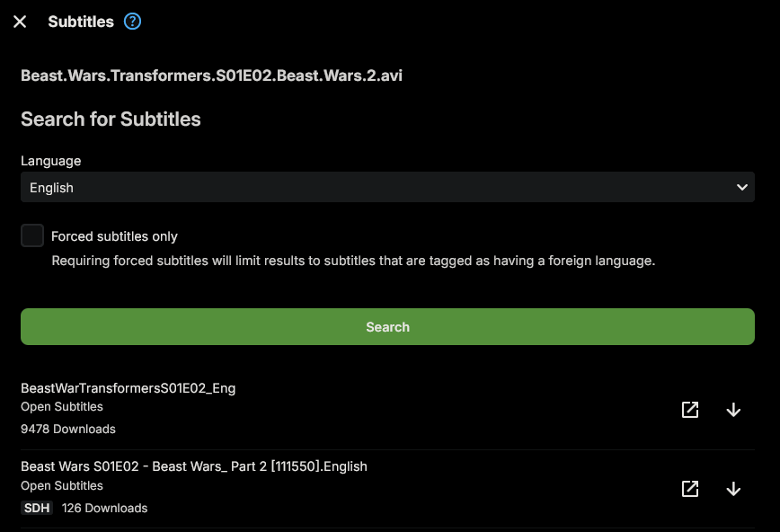Viewport: 780px width, 532px height.
Task: Click the "Forced subtitles only" label
Action: pos(114,236)
